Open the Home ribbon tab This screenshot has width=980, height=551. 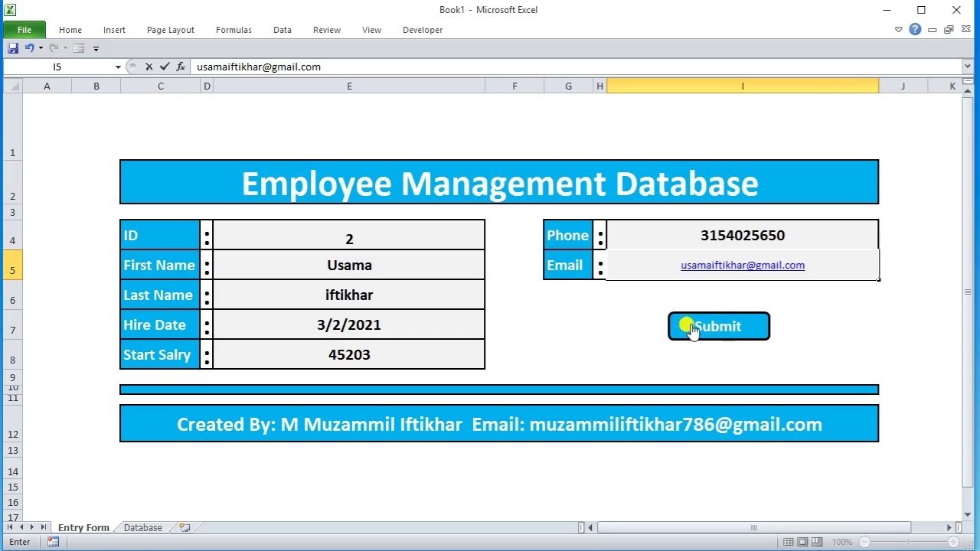tap(70, 30)
